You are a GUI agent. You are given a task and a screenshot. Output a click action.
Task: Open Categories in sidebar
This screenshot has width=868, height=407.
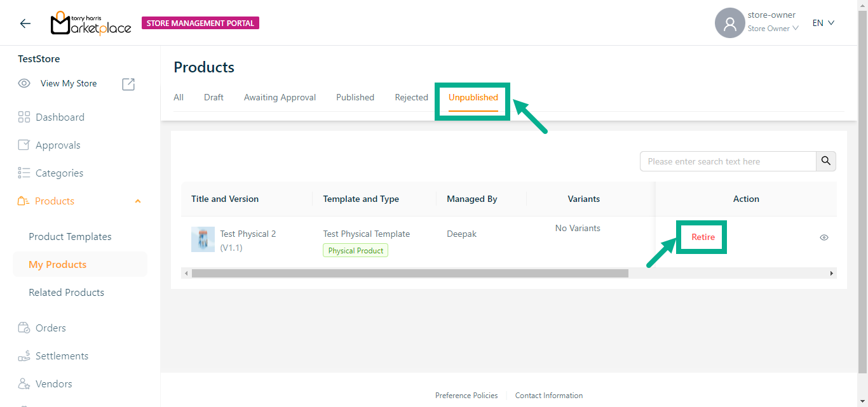[x=59, y=173]
